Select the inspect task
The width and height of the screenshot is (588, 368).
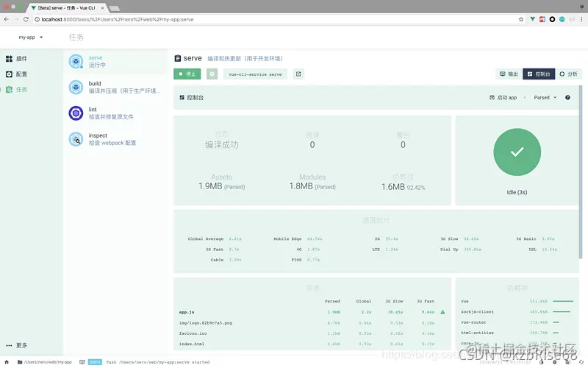tap(116, 139)
